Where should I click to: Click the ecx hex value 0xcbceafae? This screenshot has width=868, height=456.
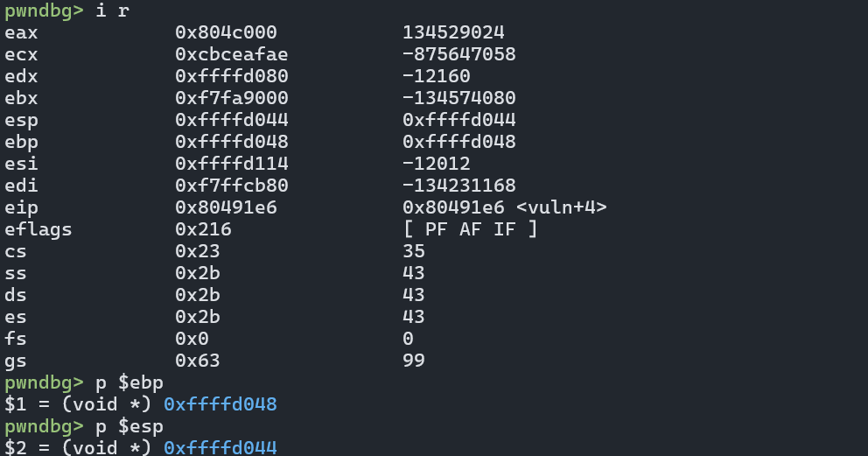tap(232, 55)
